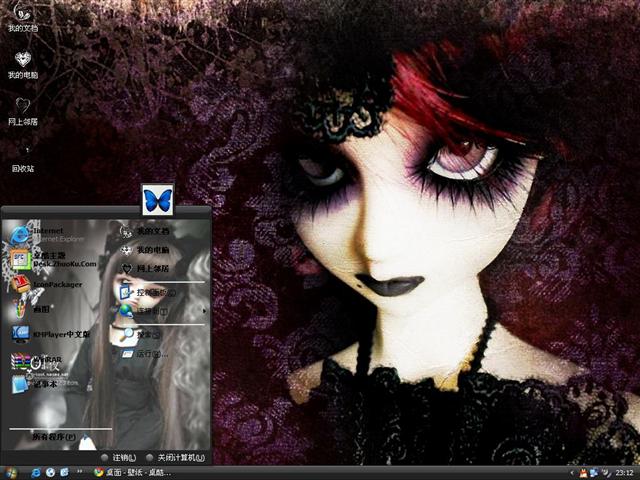This screenshot has height=480, width=640.
Task: Click the second quick launch globe icon
Action: (x=50, y=473)
